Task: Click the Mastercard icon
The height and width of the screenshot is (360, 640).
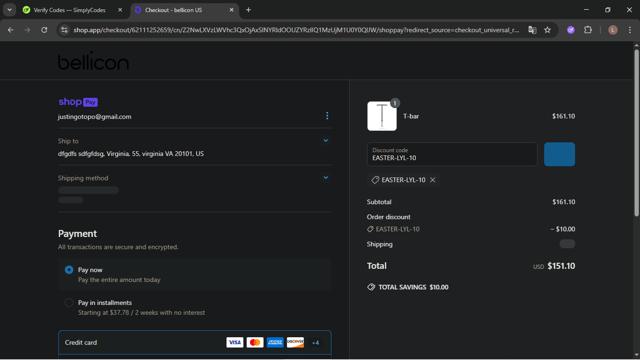Action: point(255,342)
